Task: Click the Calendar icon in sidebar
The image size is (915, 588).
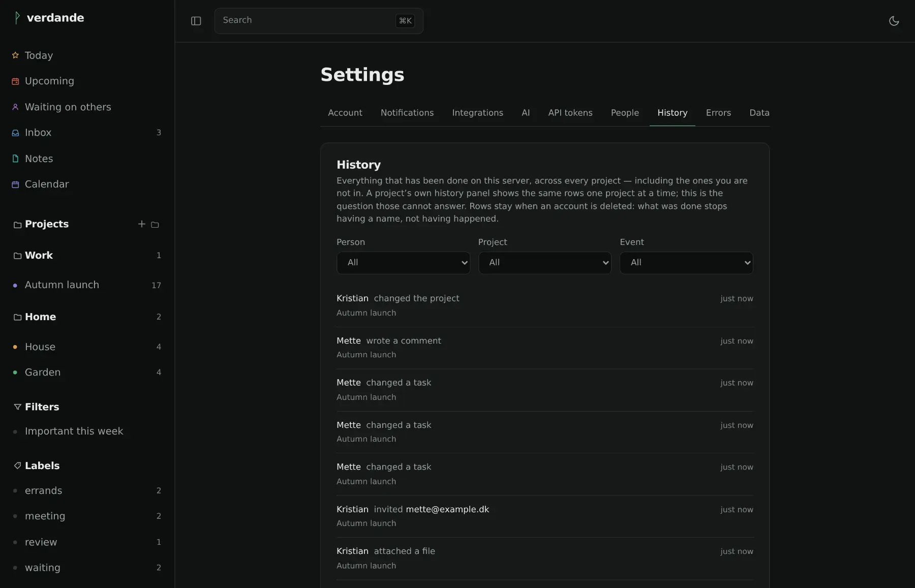Action: (x=15, y=184)
